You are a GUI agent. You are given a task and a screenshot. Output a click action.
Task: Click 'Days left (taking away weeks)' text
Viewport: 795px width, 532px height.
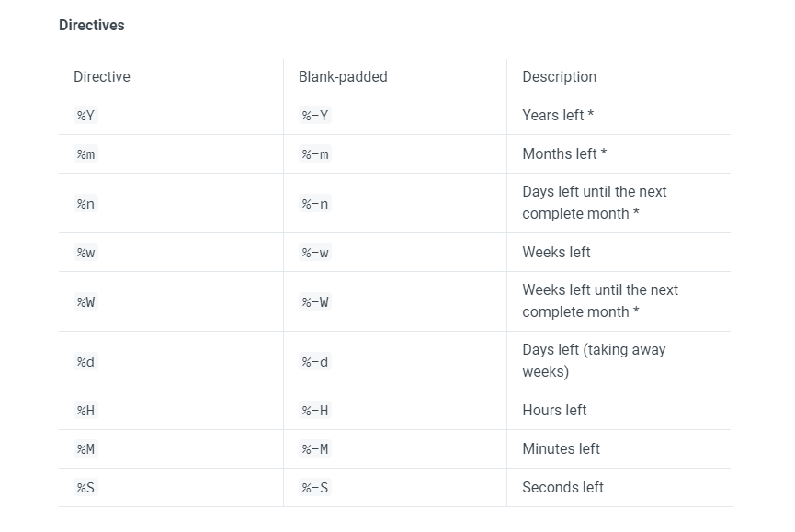(594, 361)
